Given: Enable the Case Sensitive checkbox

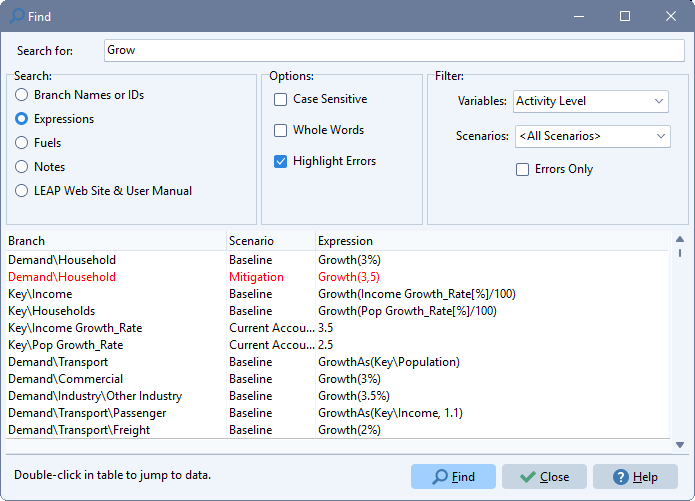Looking at the screenshot, I should coord(281,99).
